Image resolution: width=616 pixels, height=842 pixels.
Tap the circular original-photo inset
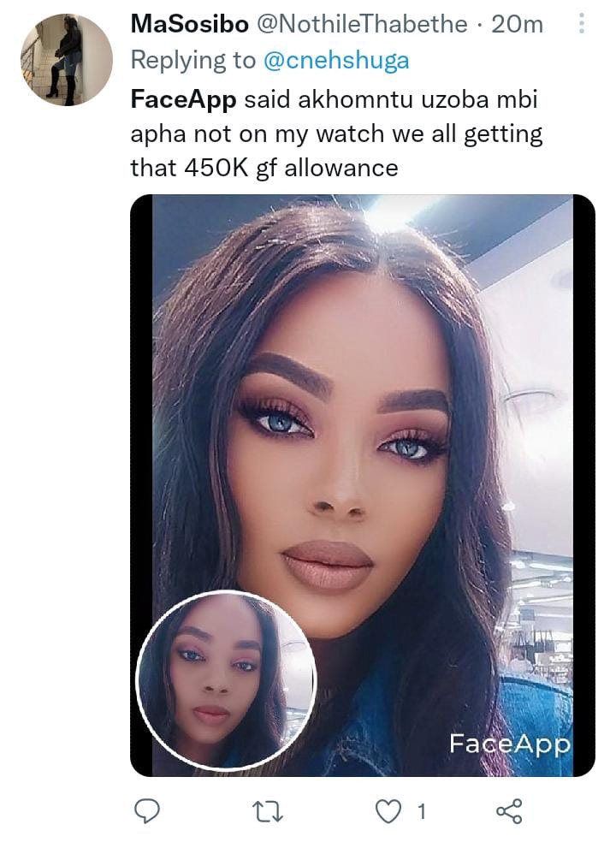(226, 680)
